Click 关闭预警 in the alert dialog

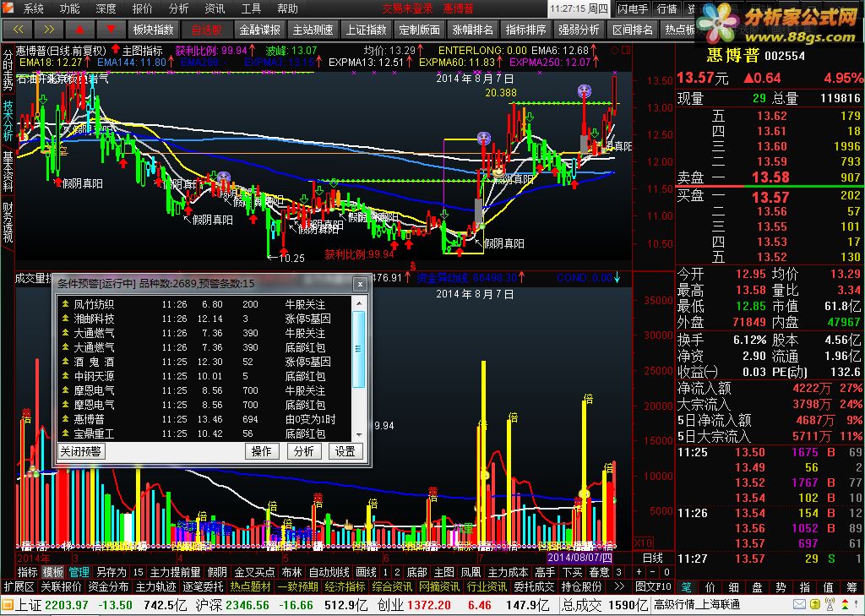tap(80, 451)
